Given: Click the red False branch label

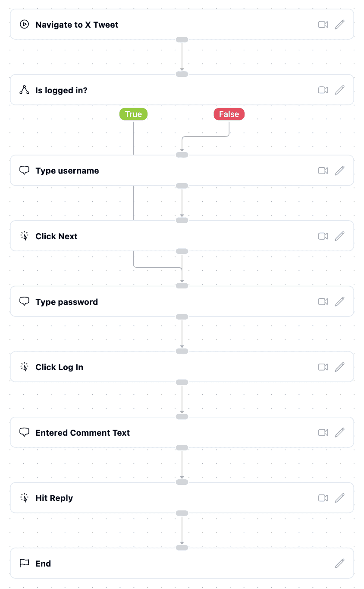Looking at the screenshot, I should point(229,114).
